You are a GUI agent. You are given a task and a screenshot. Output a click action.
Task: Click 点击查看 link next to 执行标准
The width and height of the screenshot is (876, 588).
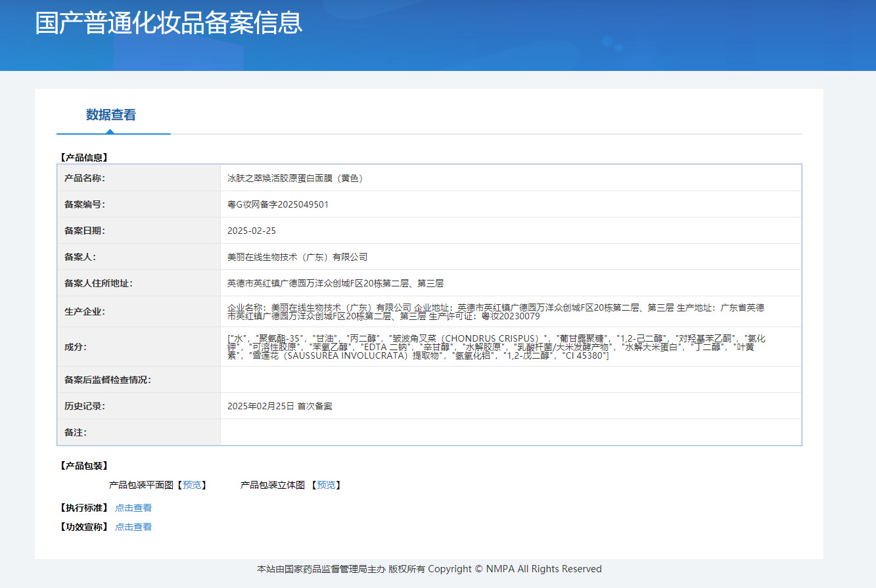tap(133, 508)
